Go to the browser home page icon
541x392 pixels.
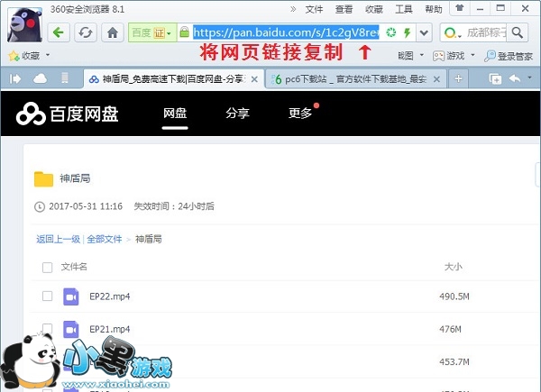pos(113,32)
